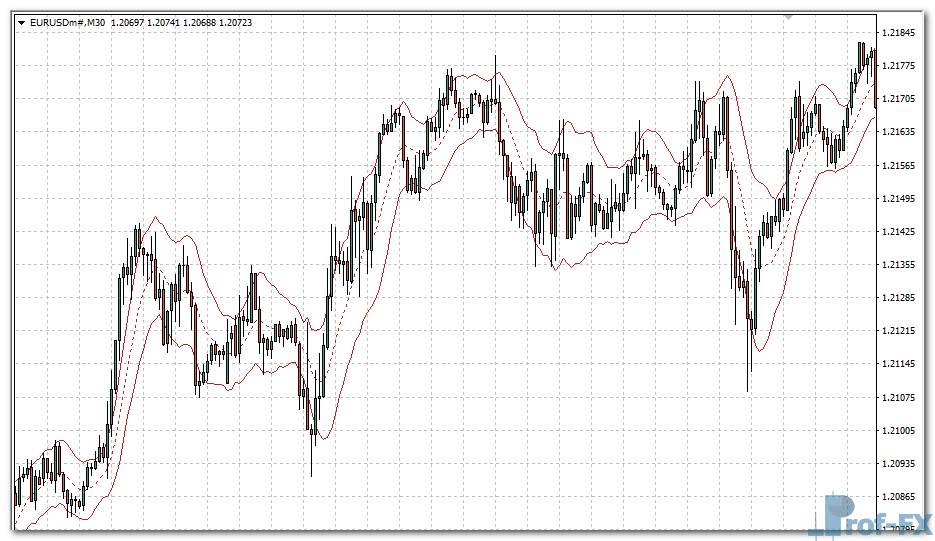Screen dimensions: 935x541
Task: Click the 1.21355 price scale label
Action: tap(902, 265)
